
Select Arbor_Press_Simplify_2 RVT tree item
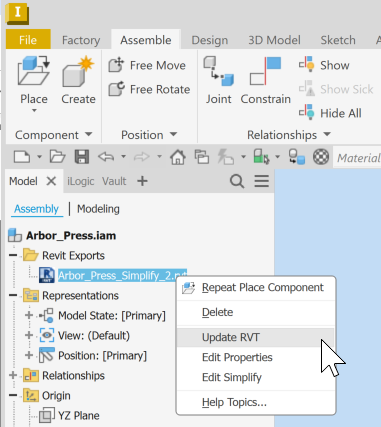pos(122,276)
